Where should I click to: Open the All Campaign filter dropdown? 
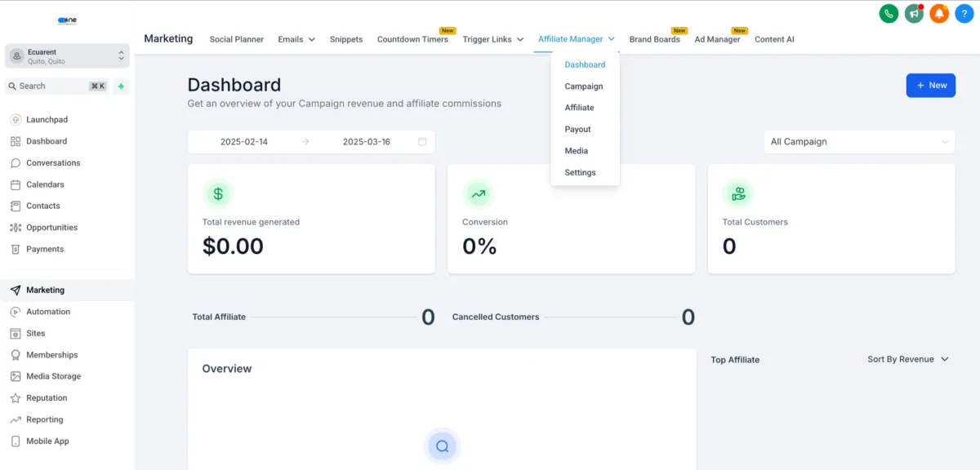[859, 141]
